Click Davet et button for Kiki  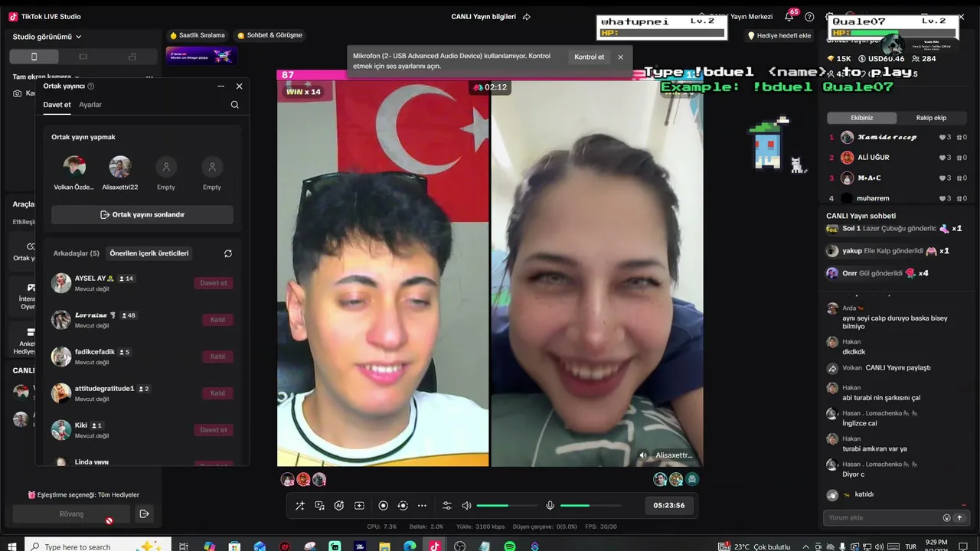(x=214, y=430)
